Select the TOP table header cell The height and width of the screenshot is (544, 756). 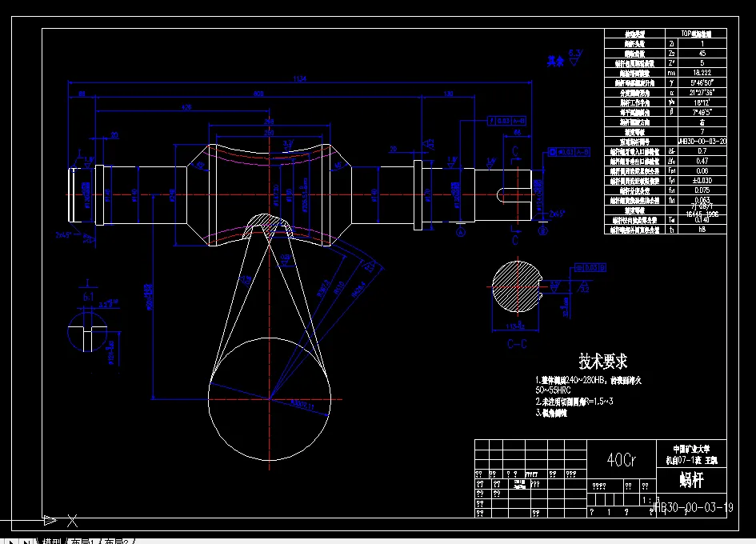point(696,34)
